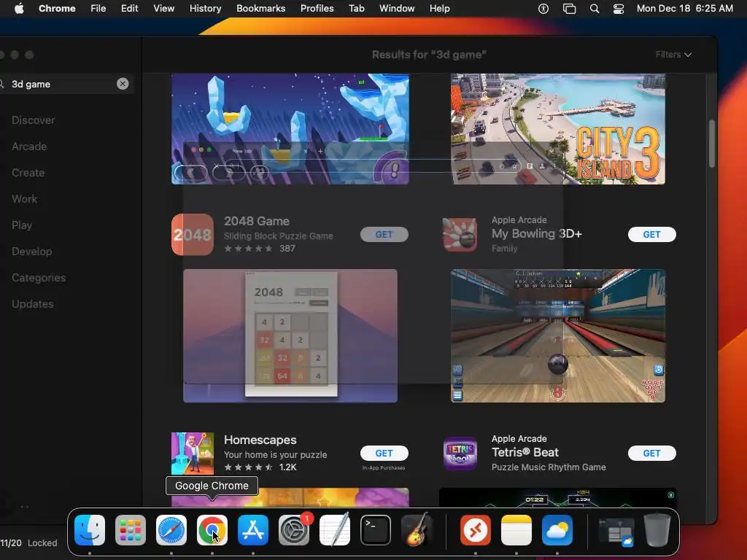The width and height of the screenshot is (747, 560).
Task: Get My Bowling 3D+
Action: point(651,234)
